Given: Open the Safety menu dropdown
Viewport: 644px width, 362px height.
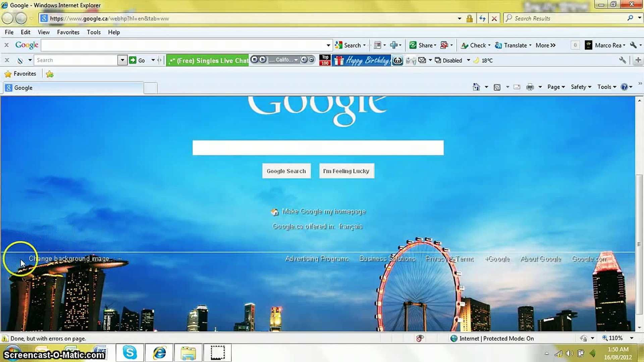Looking at the screenshot, I should tap(581, 87).
